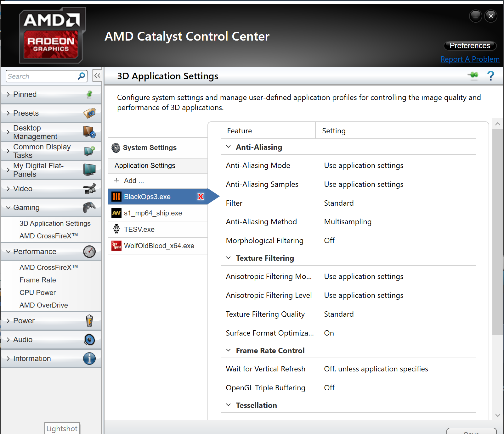Image resolution: width=504 pixels, height=434 pixels.
Task: Pin this page using the green pin icon
Action: pos(473,75)
